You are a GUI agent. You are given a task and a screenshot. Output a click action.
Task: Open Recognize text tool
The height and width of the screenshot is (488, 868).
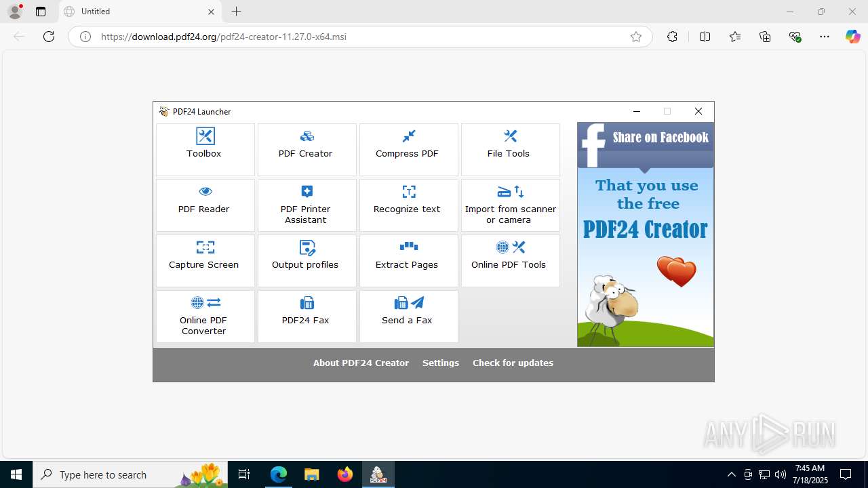point(408,205)
